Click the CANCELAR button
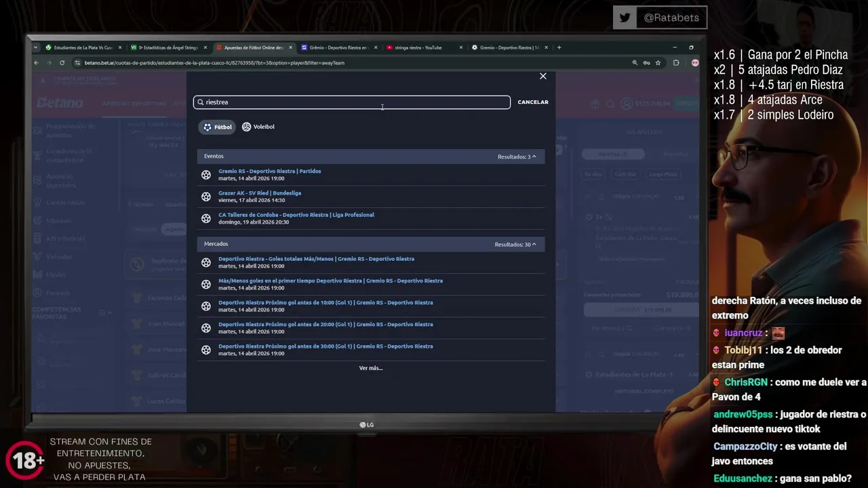868x488 pixels. pyautogui.click(x=533, y=102)
